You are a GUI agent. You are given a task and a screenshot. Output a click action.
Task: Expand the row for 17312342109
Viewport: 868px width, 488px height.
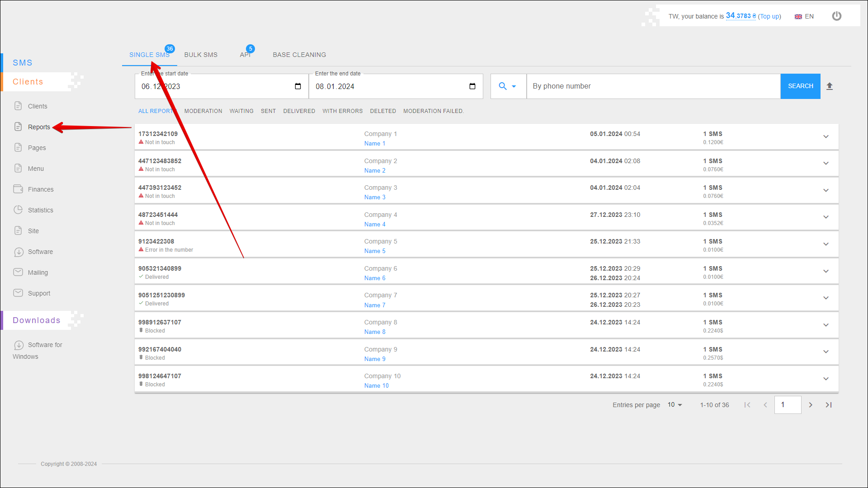point(826,136)
